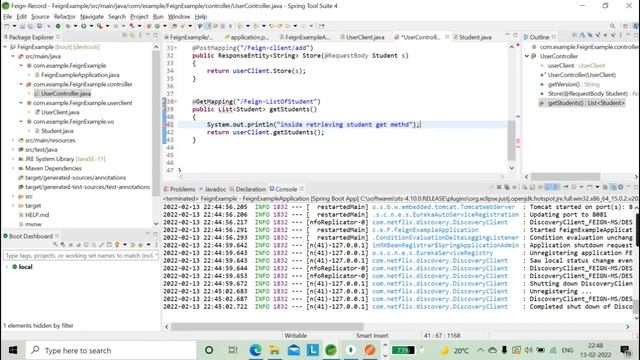Screen dimensions: 640x360
Task: Switch to Javadoc tab
Action: pos(212,189)
